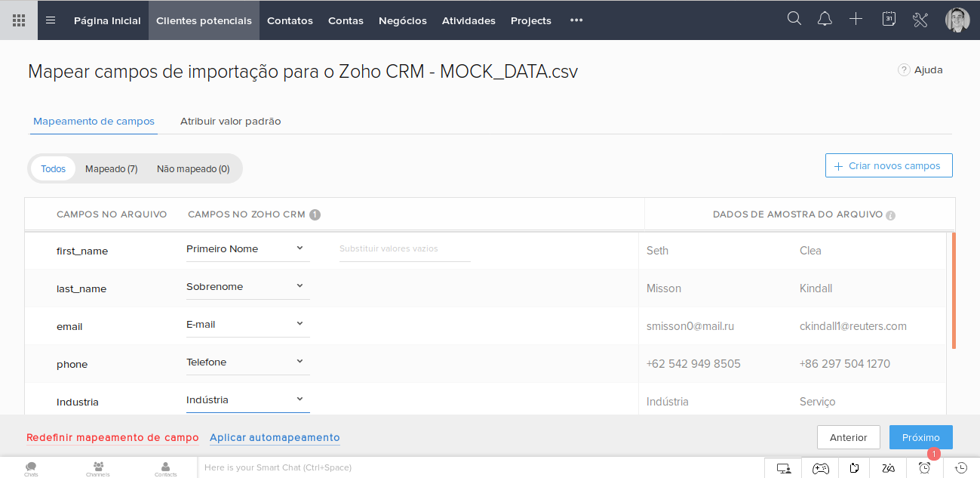Click sample value Seth
The image size is (980, 478).
coord(658,251)
